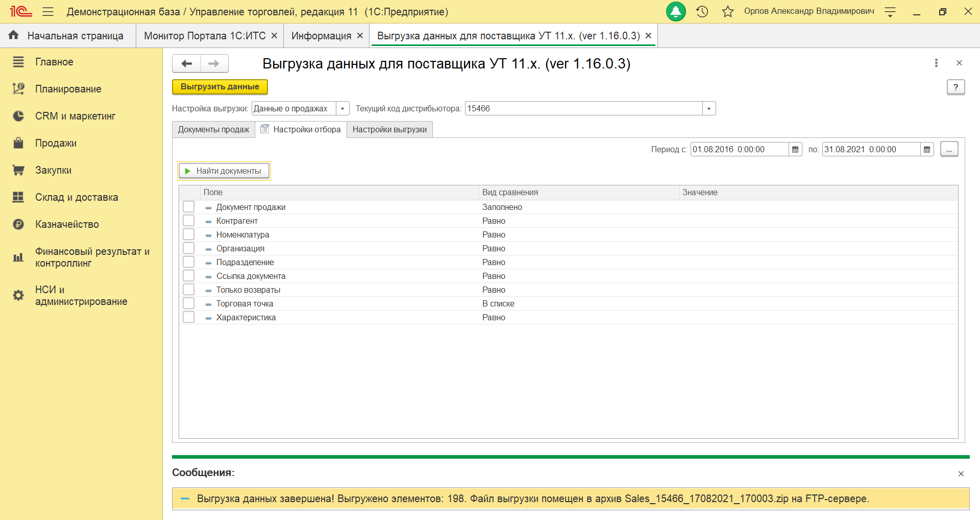Open favorites star icon
Screen dimensions: 980x520
(728, 11)
